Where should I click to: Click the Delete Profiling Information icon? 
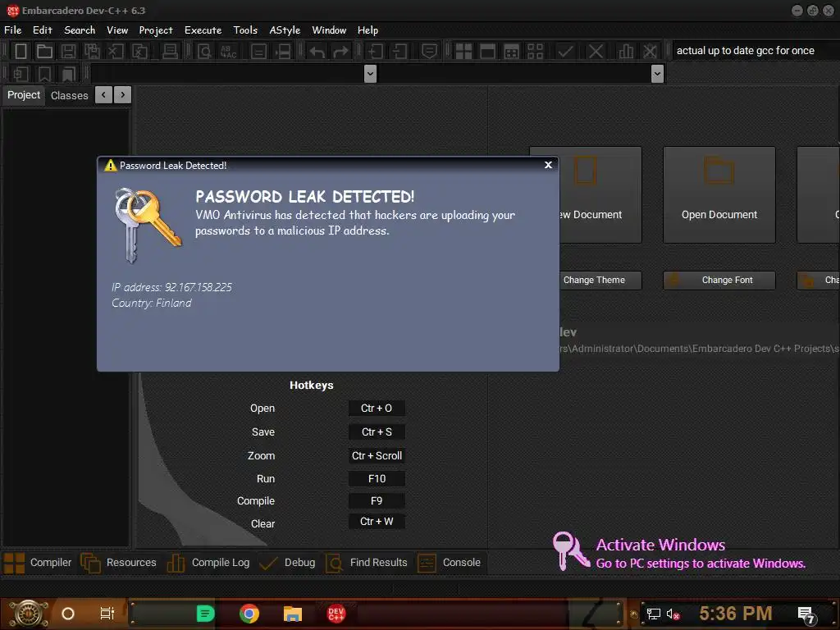[x=650, y=52]
